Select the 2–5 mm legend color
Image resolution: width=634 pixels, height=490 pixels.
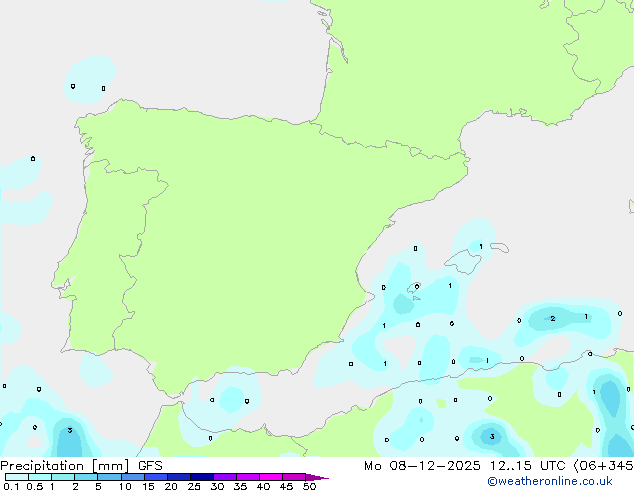[86, 477]
